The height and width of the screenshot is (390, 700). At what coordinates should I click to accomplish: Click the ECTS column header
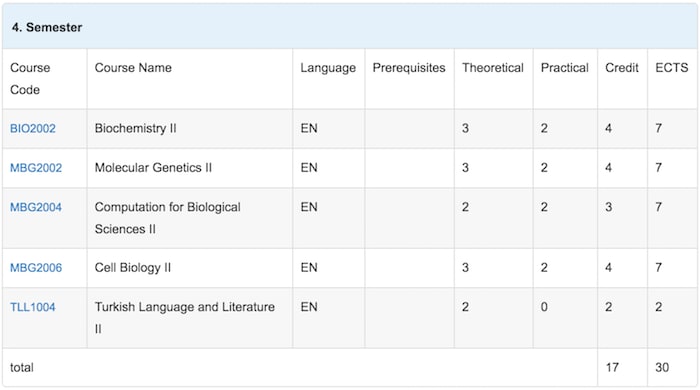[671, 68]
